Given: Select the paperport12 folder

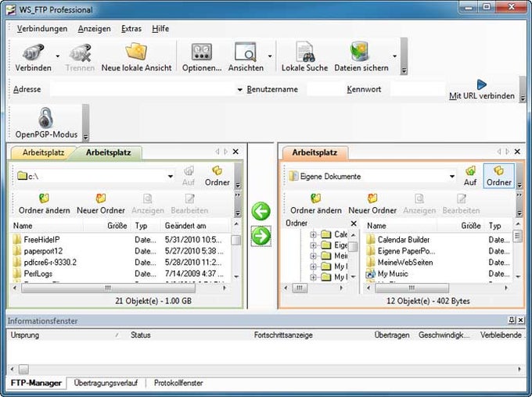Looking at the screenshot, I should [x=43, y=251].
